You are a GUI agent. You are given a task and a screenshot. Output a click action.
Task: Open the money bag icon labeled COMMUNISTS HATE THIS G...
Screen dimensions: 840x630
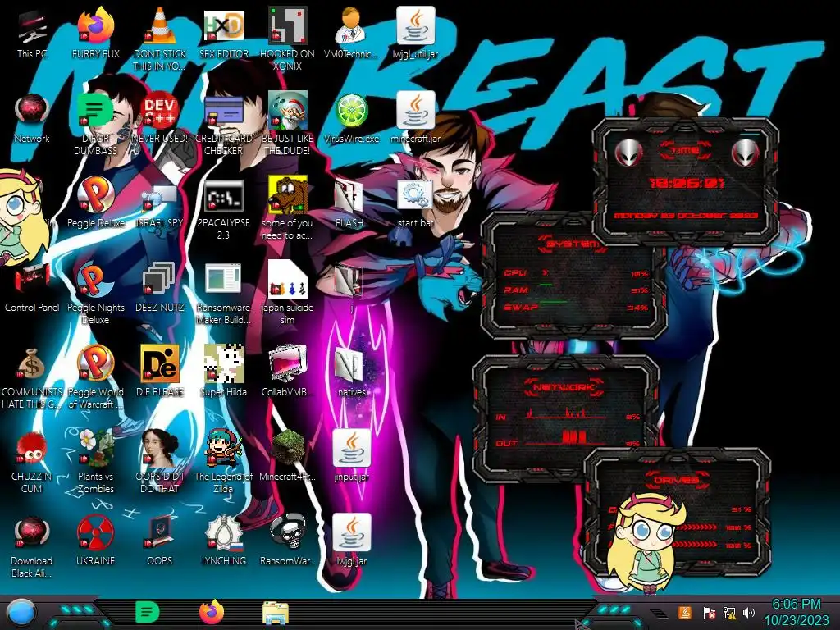(x=32, y=378)
